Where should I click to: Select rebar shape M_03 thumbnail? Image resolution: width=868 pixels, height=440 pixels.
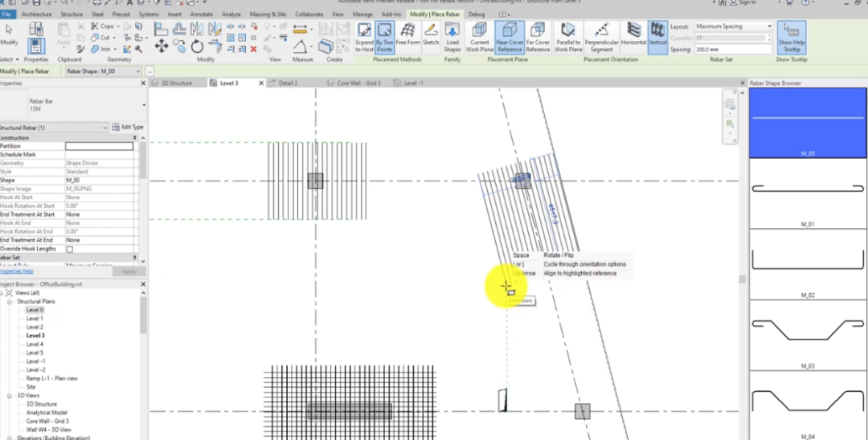(x=808, y=335)
